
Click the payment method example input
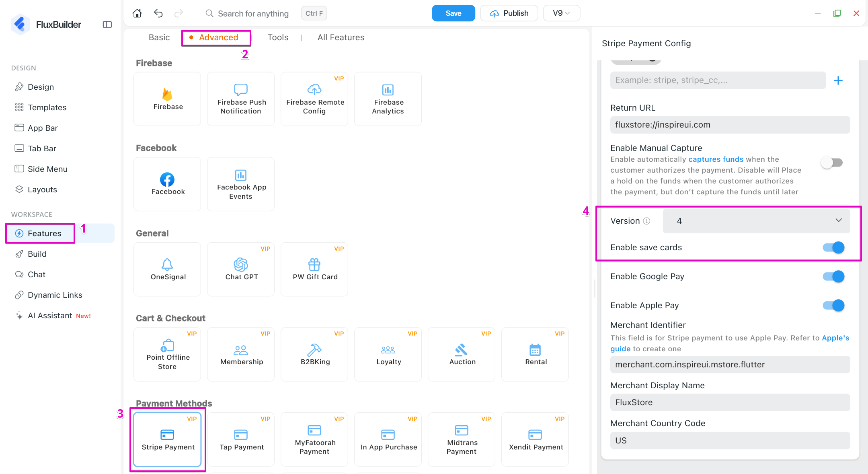[718, 80]
